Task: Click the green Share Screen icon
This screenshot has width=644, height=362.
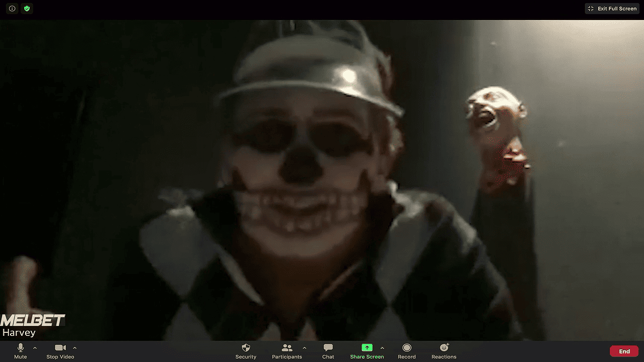Action: click(x=367, y=347)
